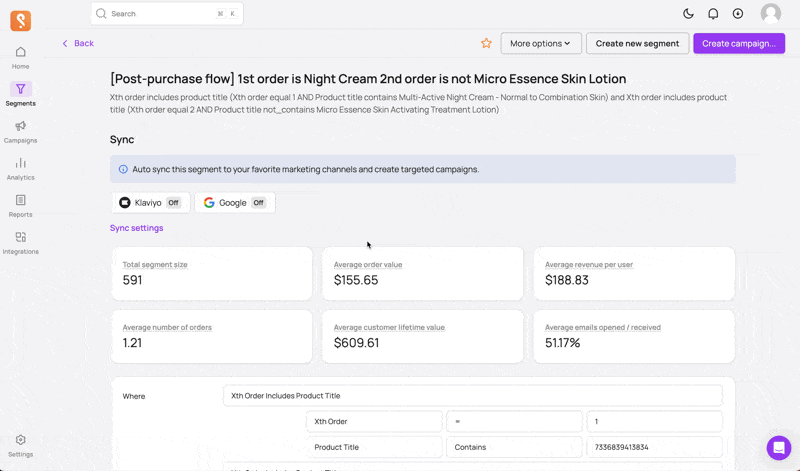Click the segment title heading
800x471 pixels.
pos(368,79)
